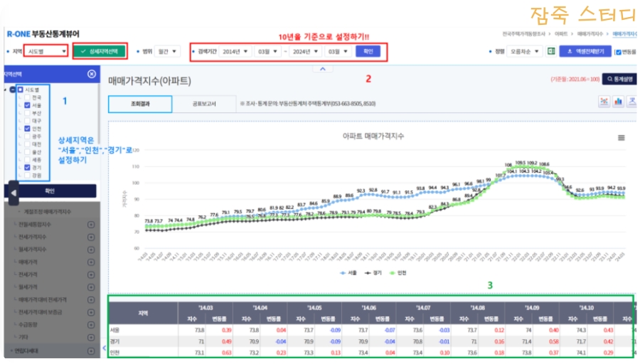Uncheck the 경기 region checkbox
The image size is (640, 364).
click(x=27, y=167)
